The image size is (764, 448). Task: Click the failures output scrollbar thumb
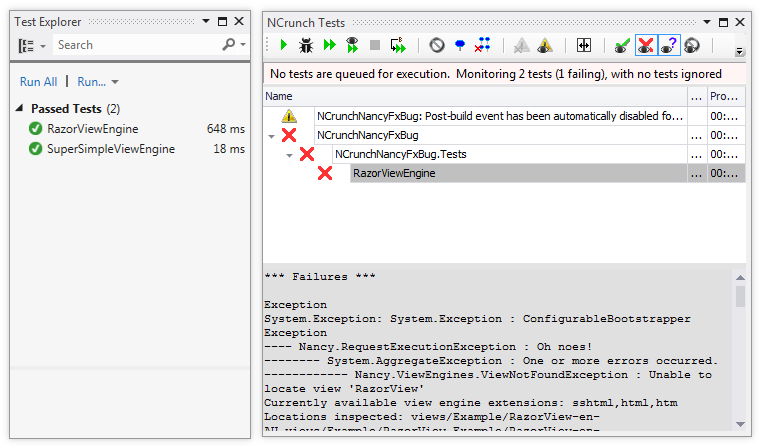pos(740,296)
